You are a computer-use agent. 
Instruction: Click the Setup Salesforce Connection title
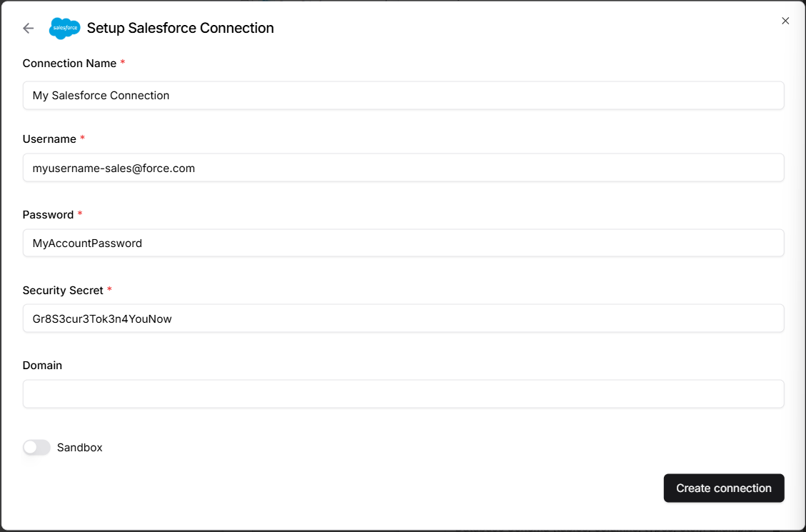[180, 28]
